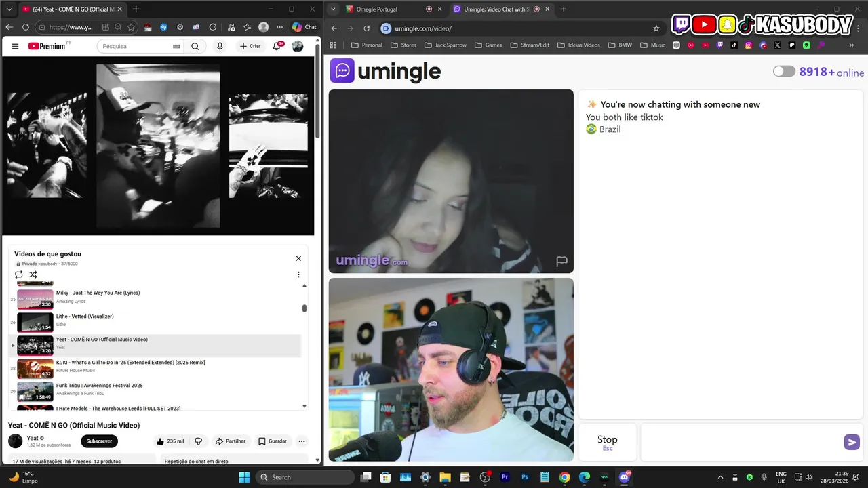Open Edge Copilot Chat button
Image resolution: width=868 pixels, height=488 pixels.
click(x=304, y=27)
